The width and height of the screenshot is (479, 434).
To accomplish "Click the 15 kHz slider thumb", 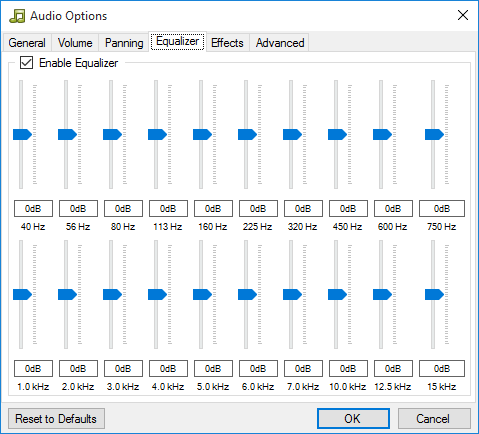I will (x=434, y=294).
